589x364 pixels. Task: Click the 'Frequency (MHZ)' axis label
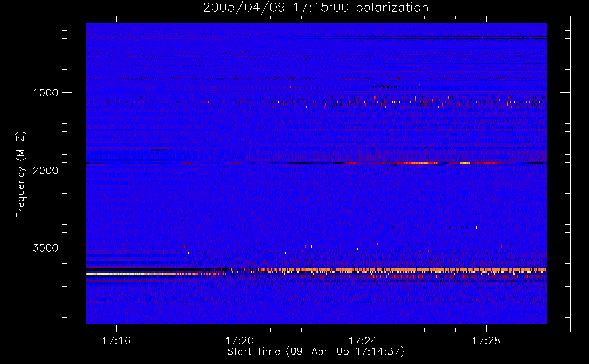[21, 175]
